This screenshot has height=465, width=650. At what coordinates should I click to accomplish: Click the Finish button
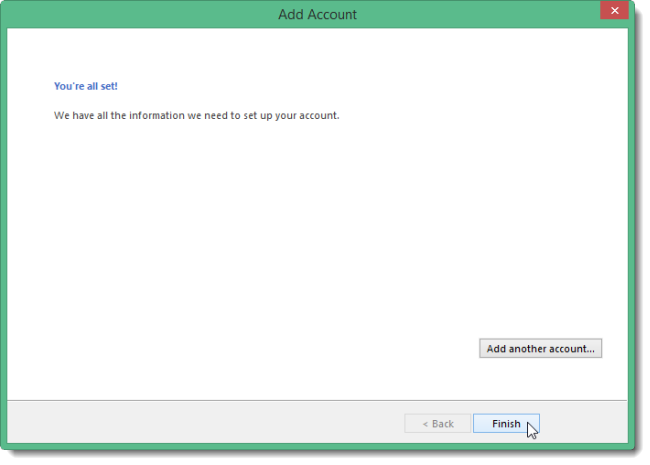tap(506, 424)
